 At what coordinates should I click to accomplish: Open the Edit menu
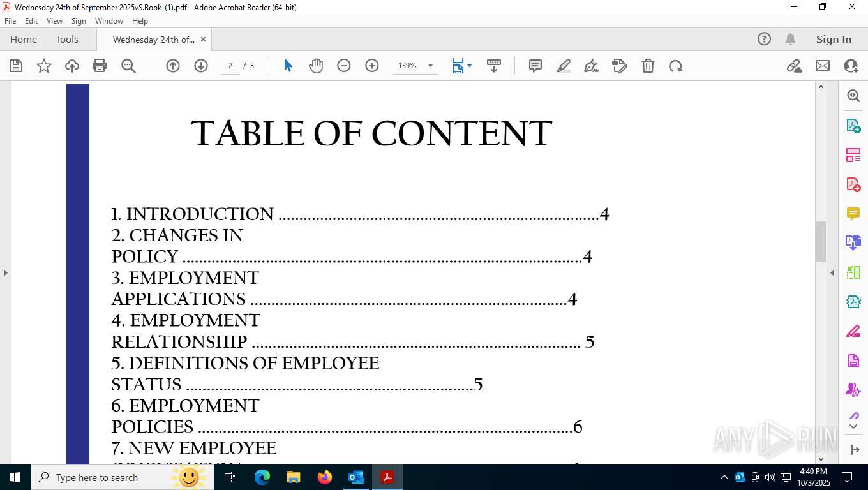(x=31, y=21)
